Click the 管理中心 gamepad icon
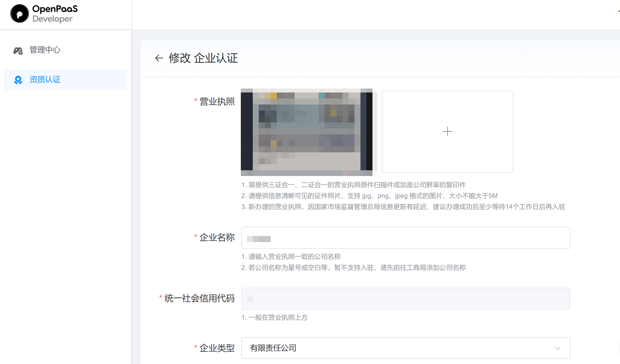The width and height of the screenshot is (620, 364). coord(18,51)
